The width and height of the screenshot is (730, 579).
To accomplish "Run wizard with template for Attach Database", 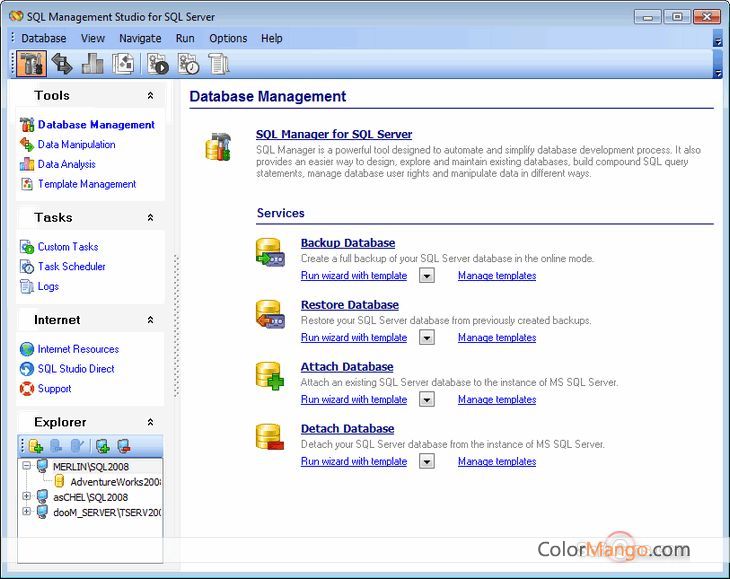I will [x=354, y=399].
